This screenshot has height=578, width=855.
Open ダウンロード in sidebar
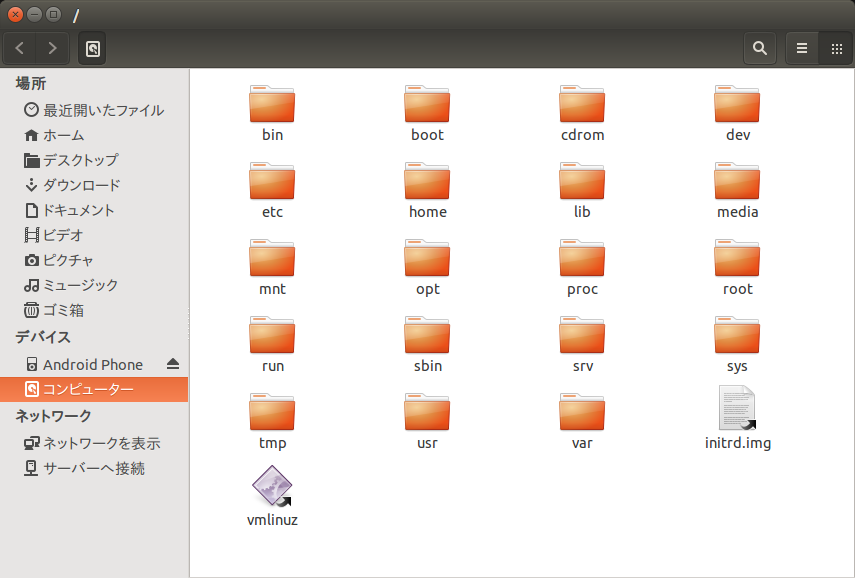coord(94,185)
